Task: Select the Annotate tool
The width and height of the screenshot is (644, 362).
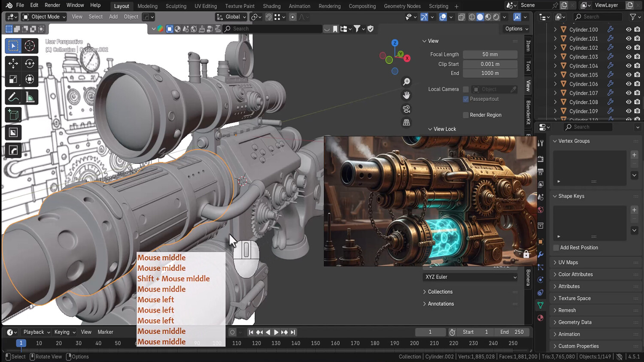Action: pyautogui.click(x=13, y=97)
